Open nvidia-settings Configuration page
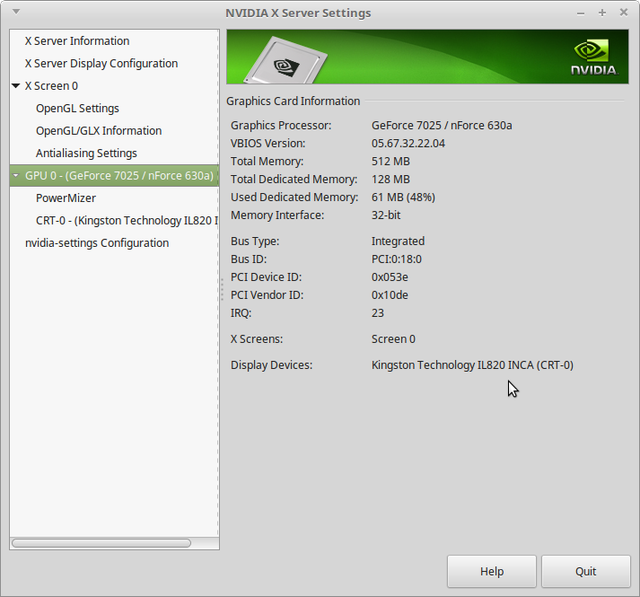Image resolution: width=640 pixels, height=597 pixels. point(114,243)
